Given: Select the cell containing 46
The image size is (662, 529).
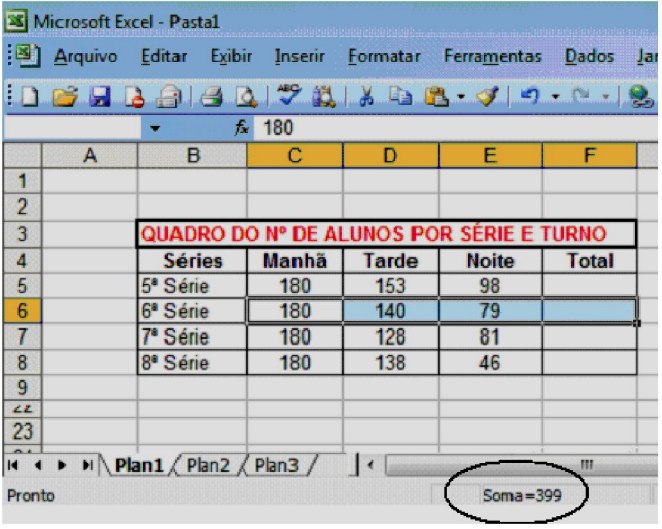Looking at the screenshot, I should [491, 363].
